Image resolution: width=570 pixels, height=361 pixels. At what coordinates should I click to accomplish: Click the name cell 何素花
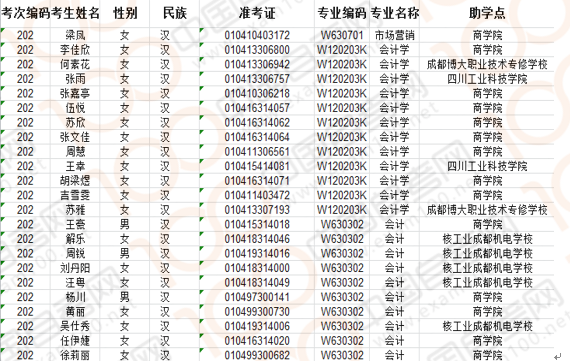pos(75,64)
